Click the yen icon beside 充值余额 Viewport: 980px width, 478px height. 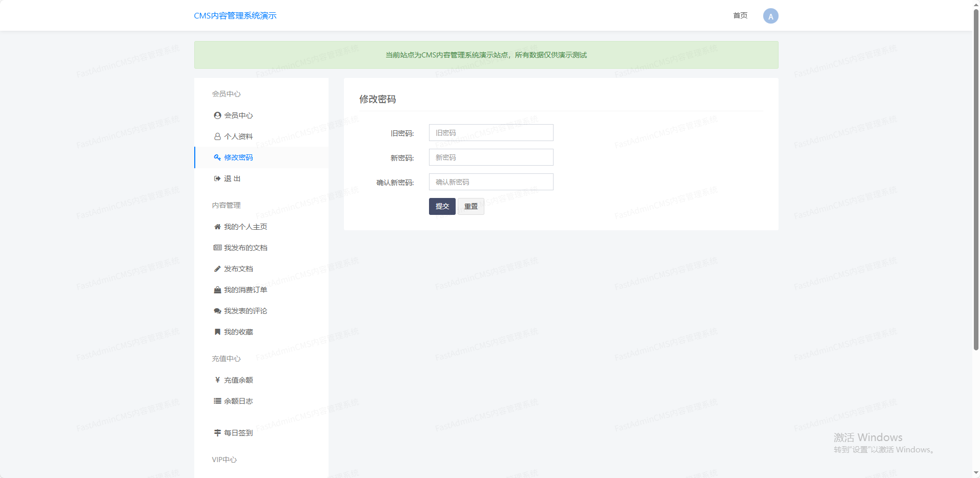(217, 380)
